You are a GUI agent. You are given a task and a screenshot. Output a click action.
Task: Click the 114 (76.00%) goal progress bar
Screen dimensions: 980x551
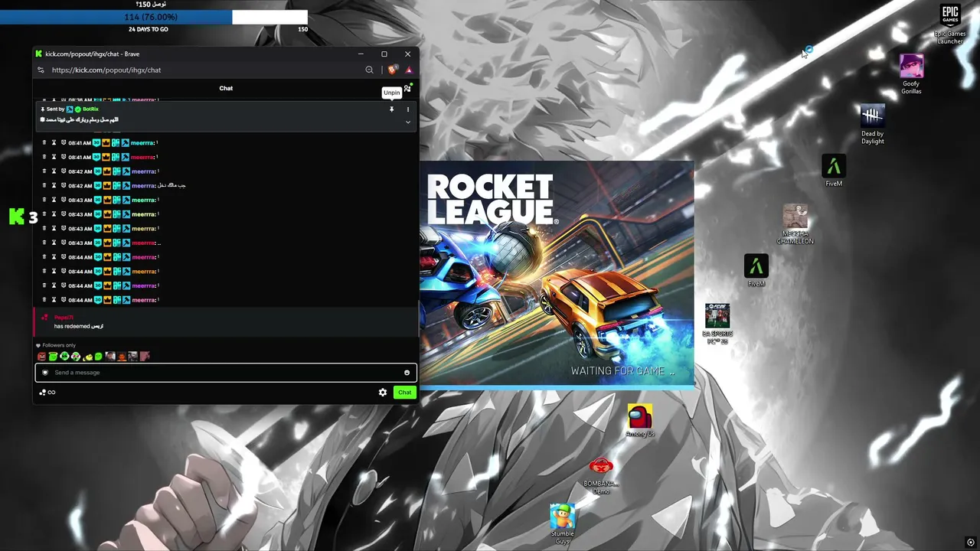tap(153, 17)
